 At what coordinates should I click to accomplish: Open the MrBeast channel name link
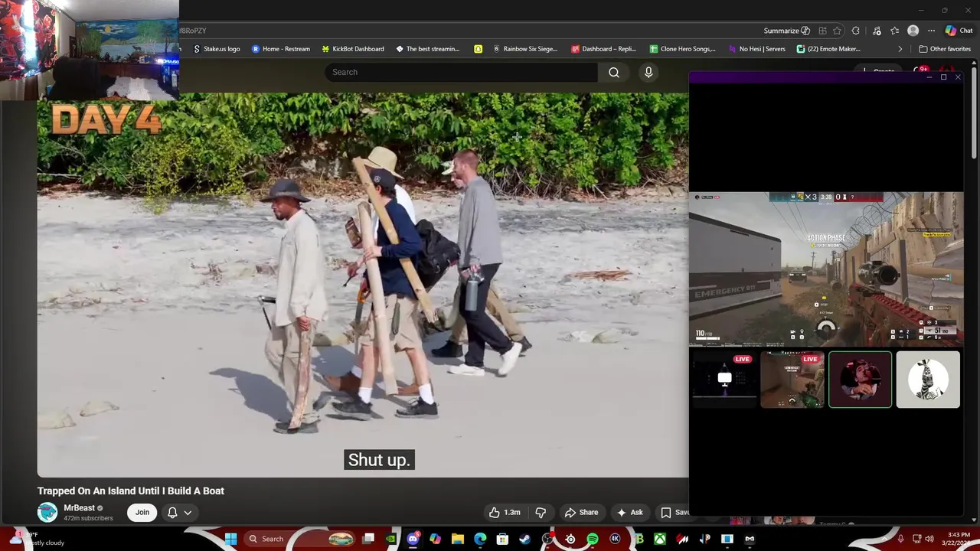coord(79,508)
